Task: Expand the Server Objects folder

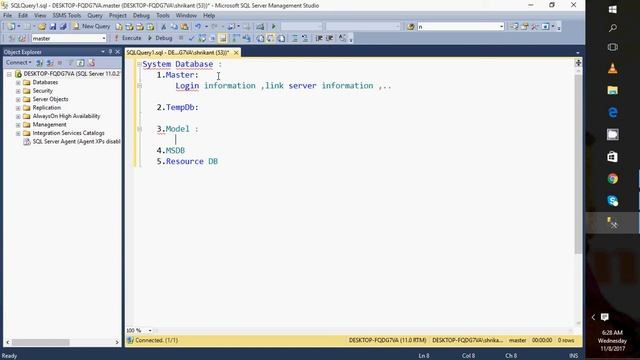Action: [18, 99]
